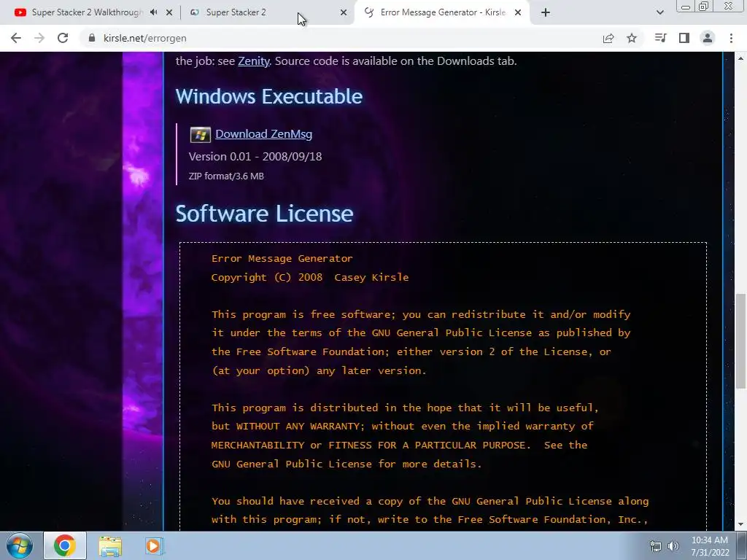Click the scroll up arrow of the page scrollbar
The width and height of the screenshot is (747, 560).
741,58
